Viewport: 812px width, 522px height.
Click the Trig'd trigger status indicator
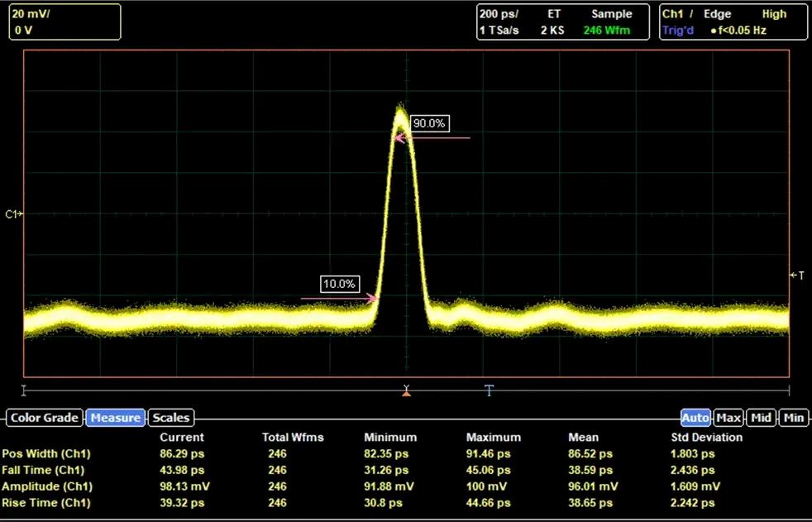pyautogui.click(x=678, y=30)
